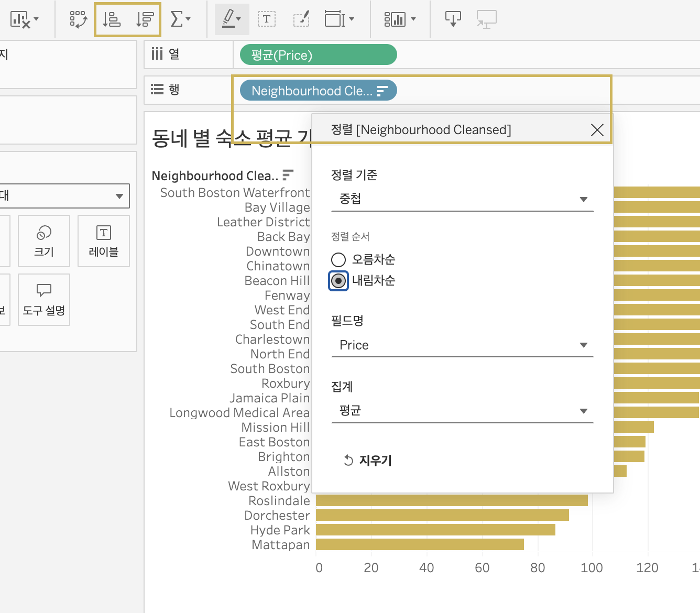This screenshot has height=613, width=700.
Task: Click the Mattapan bar in the chart
Action: pyautogui.click(x=419, y=544)
